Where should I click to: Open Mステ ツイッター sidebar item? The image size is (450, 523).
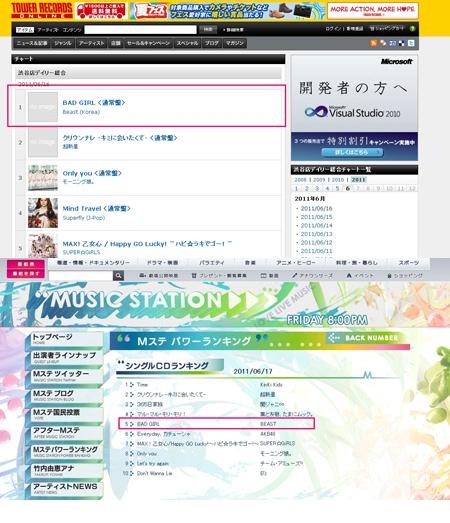click(x=63, y=376)
